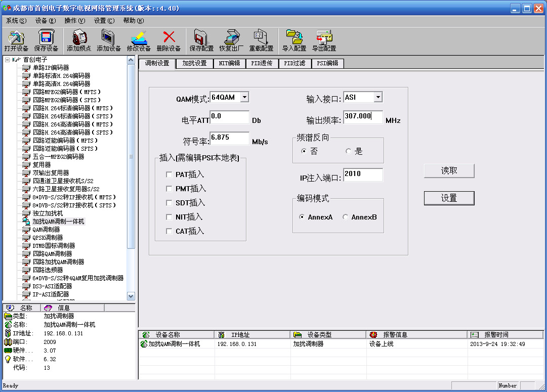Click the 输出频率 input field

(363, 116)
